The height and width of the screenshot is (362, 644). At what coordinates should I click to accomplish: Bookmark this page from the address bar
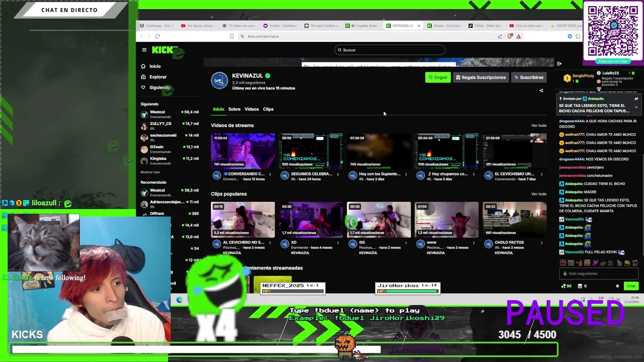[x=231, y=36]
